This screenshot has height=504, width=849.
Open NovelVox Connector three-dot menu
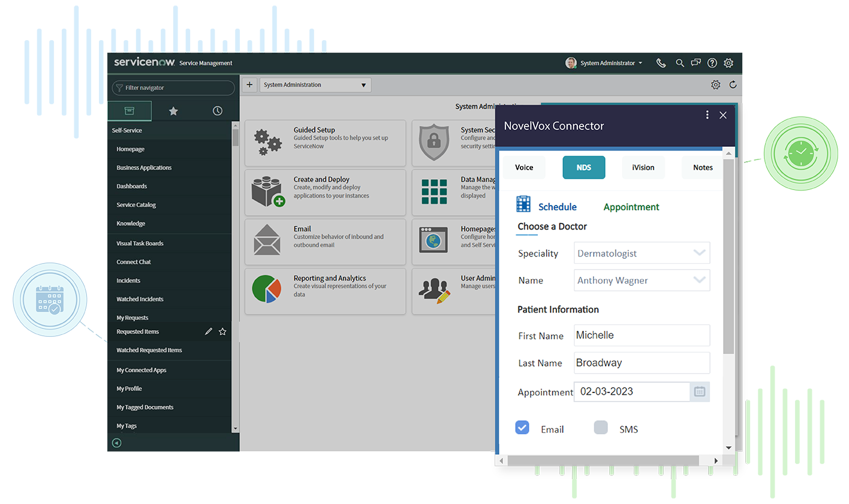[x=707, y=114]
